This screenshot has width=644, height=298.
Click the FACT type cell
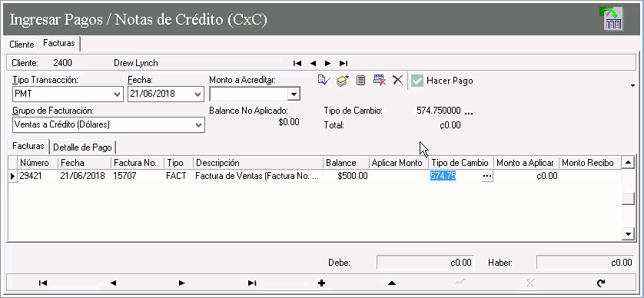pyautogui.click(x=178, y=176)
